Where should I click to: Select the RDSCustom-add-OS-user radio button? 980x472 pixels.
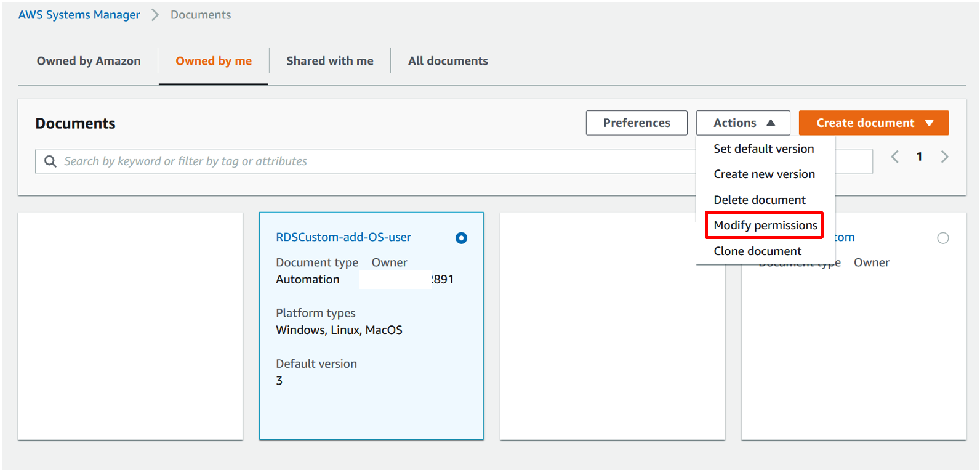tap(461, 238)
